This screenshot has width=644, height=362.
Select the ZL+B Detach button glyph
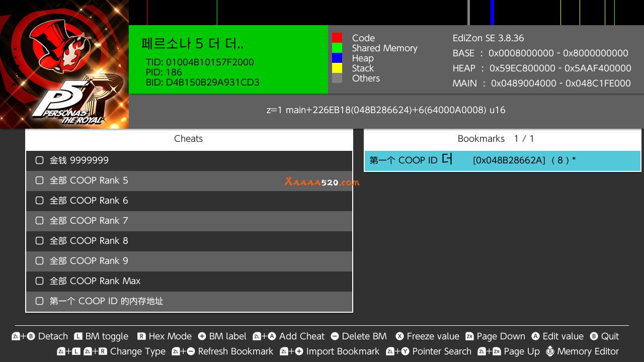coord(23,336)
